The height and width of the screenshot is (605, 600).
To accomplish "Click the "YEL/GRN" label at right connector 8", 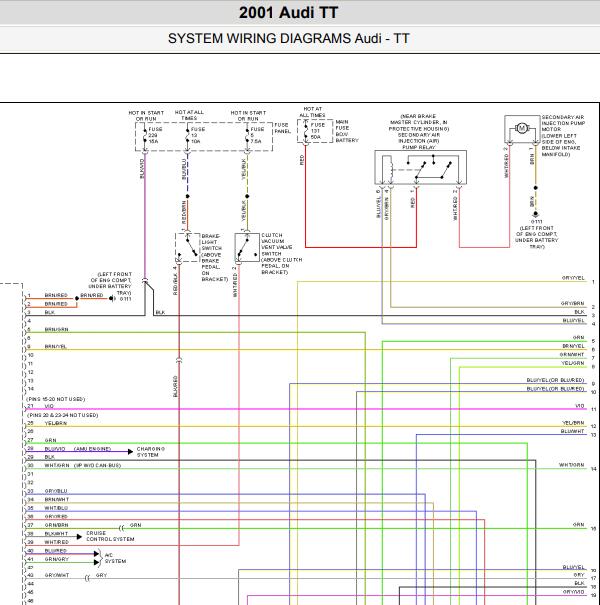I will [573, 363].
